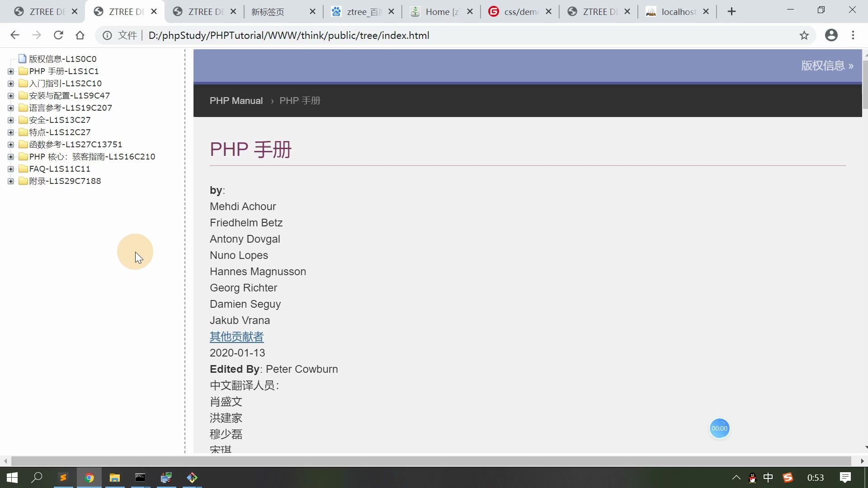868x488 pixels.
Task: Open the Chrome profile avatar
Action: pos(832,35)
